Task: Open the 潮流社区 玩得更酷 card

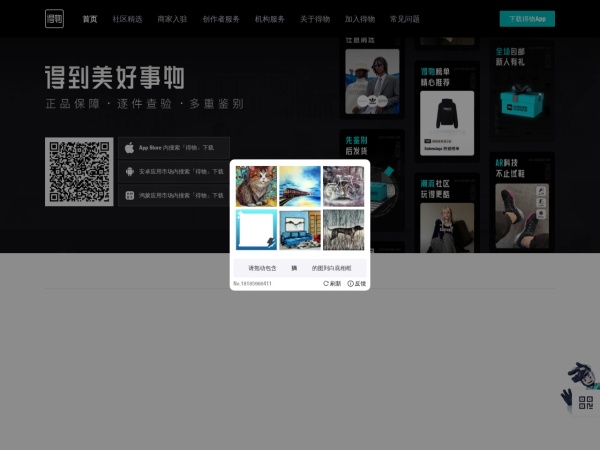Action: click(447, 213)
